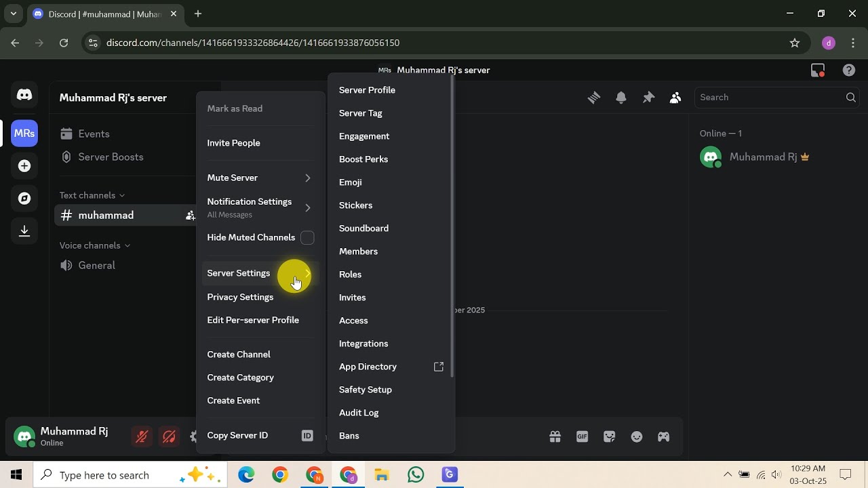Viewport: 868px width, 488px height.
Task: Add a server with plus icon
Action: (24, 166)
